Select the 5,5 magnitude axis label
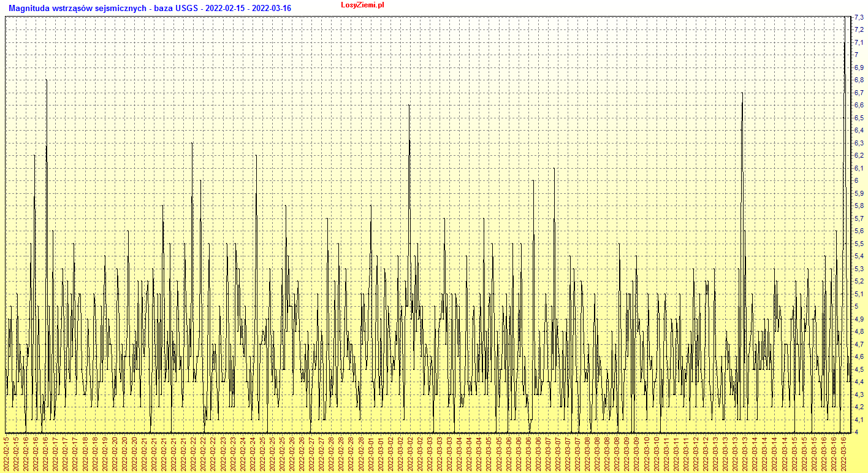This screenshot has height=473, width=868. point(859,244)
